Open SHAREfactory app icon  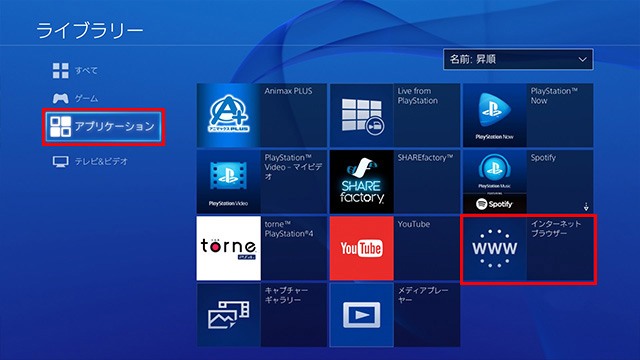point(362,182)
